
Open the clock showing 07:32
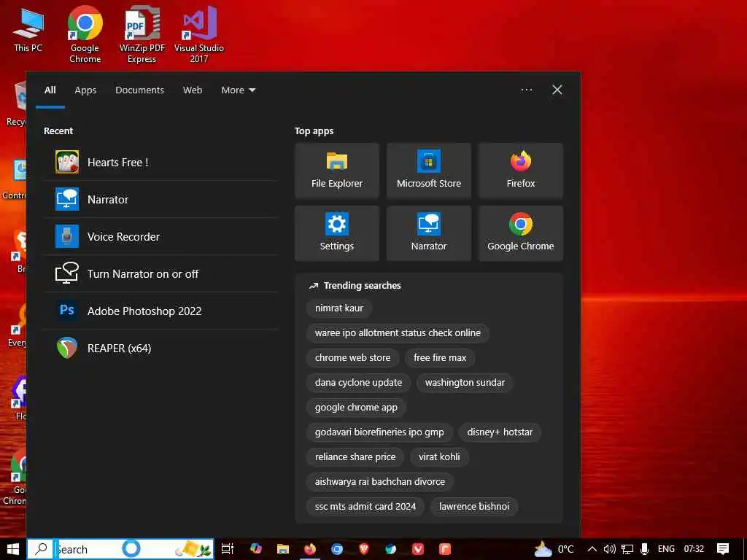(694, 549)
